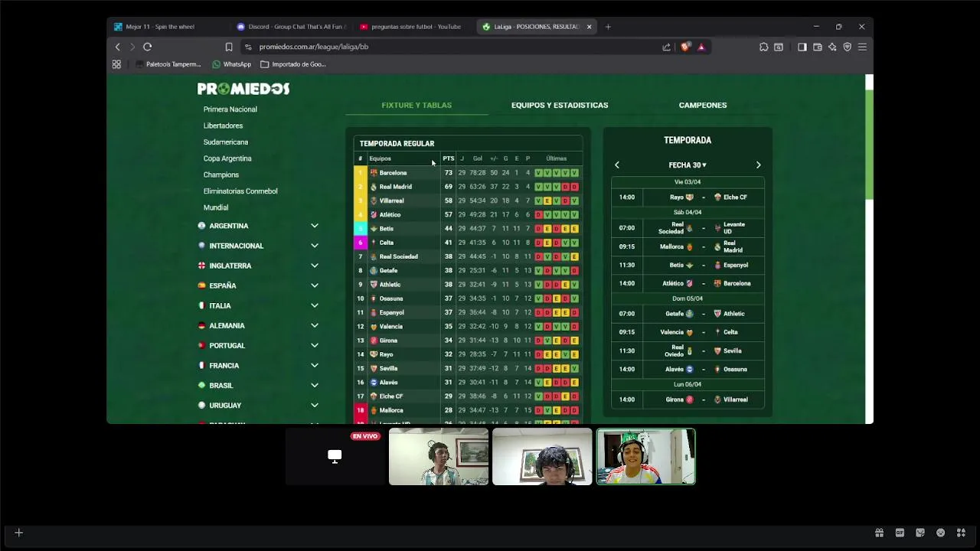Click the browser address bar URL

[314, 47]
